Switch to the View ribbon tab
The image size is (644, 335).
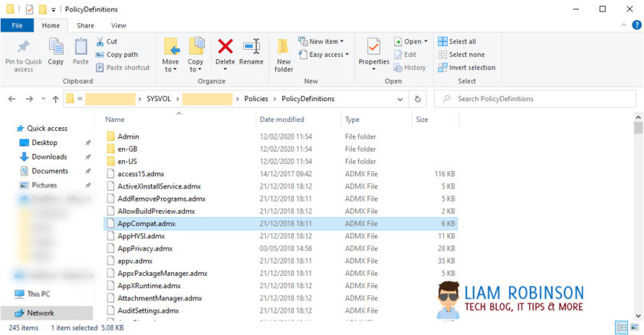tap(118, 25)
